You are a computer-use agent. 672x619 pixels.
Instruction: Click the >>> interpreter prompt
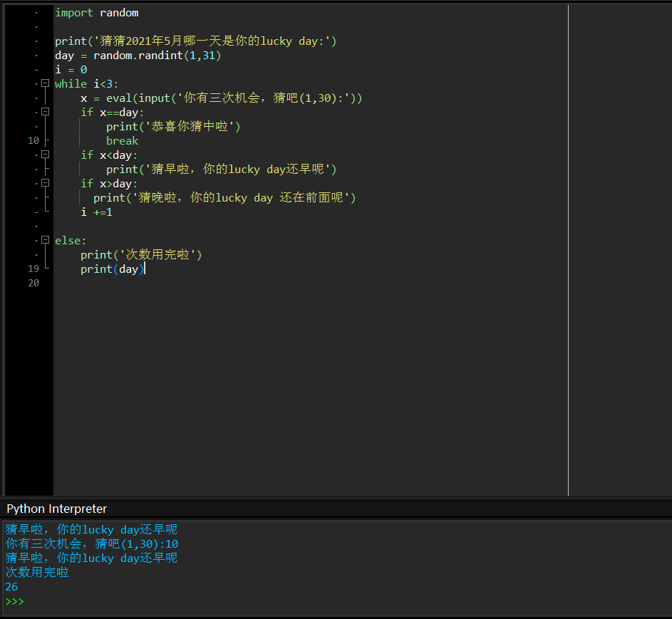tap(14, 601)
